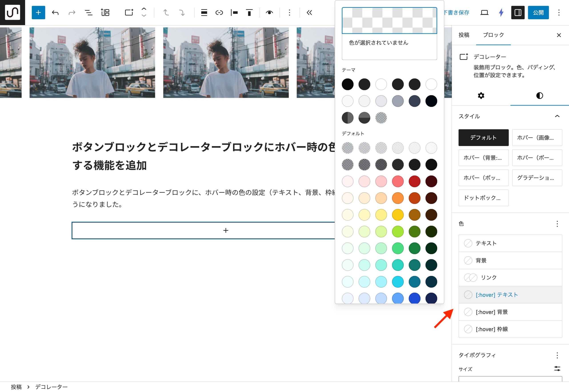Click the lightning bolt icon in top bar
This screenshot has width=569, height=392.
[501, 12]
